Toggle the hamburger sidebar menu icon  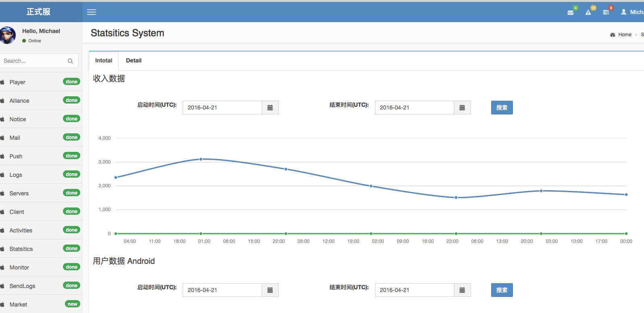(92, 12)
